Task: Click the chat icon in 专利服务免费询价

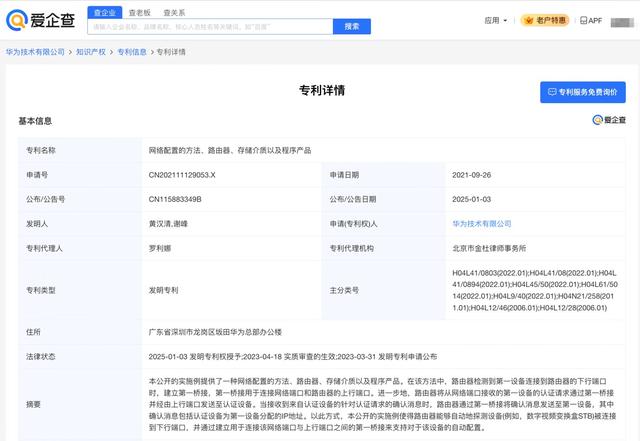Action: (552, 92)
